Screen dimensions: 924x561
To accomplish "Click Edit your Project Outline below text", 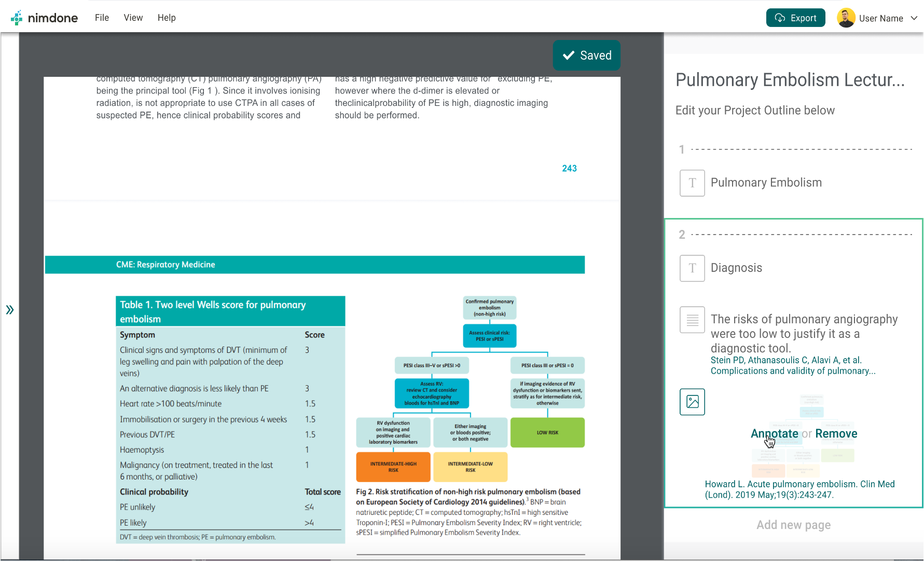I will pos(755,111).
